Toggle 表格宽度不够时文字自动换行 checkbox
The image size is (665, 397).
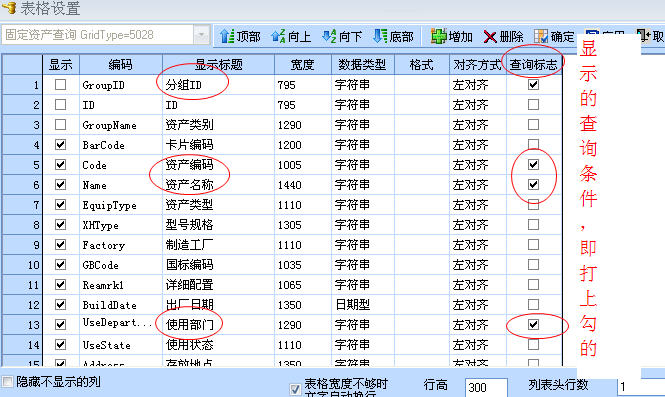pos(295,389)
